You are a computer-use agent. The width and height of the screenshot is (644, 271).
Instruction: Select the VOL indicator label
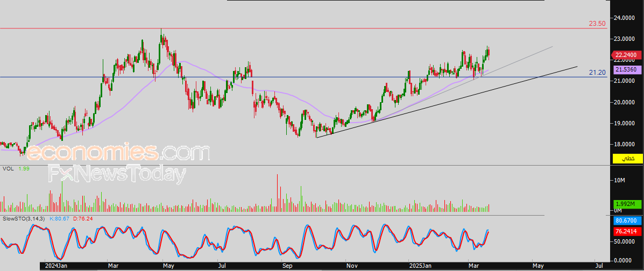pyautogui.click(x=8, y=168)
